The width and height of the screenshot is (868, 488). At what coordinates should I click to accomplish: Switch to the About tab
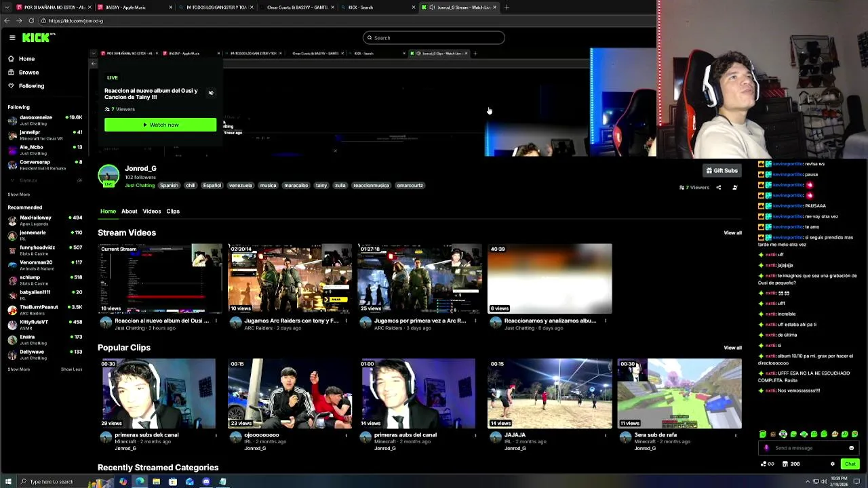[x=129, y=211]
